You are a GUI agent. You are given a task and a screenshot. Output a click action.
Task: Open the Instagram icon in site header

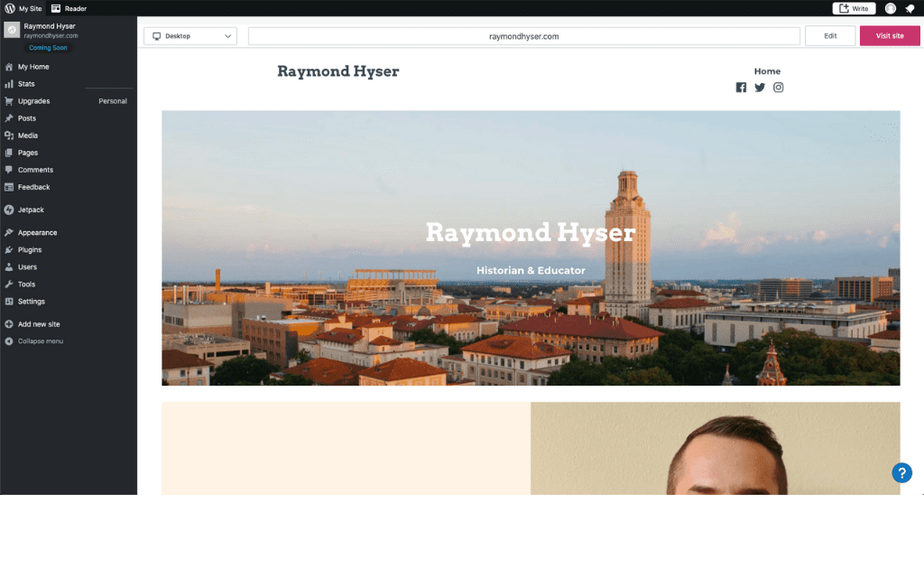(779, 88)
